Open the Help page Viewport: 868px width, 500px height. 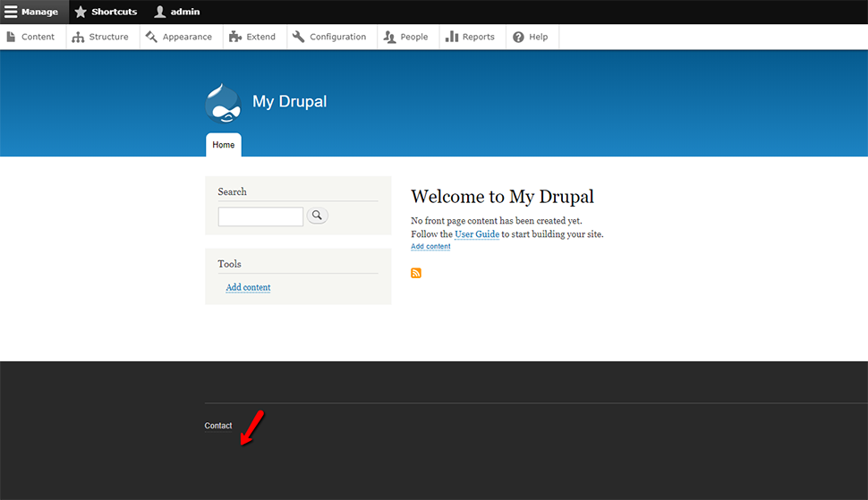pyautogui.click(x=531, y=37)
